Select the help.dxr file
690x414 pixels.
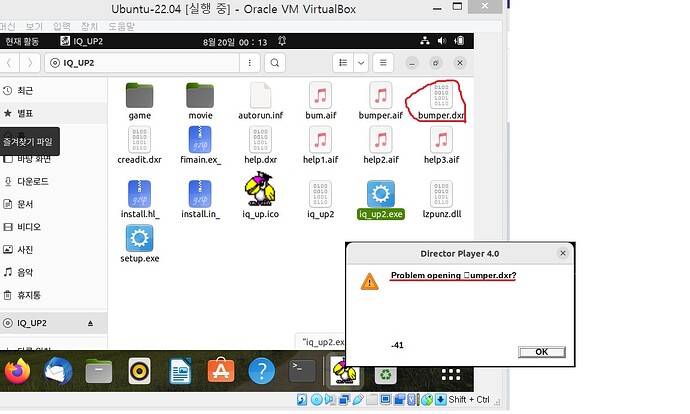coord(261,145)
